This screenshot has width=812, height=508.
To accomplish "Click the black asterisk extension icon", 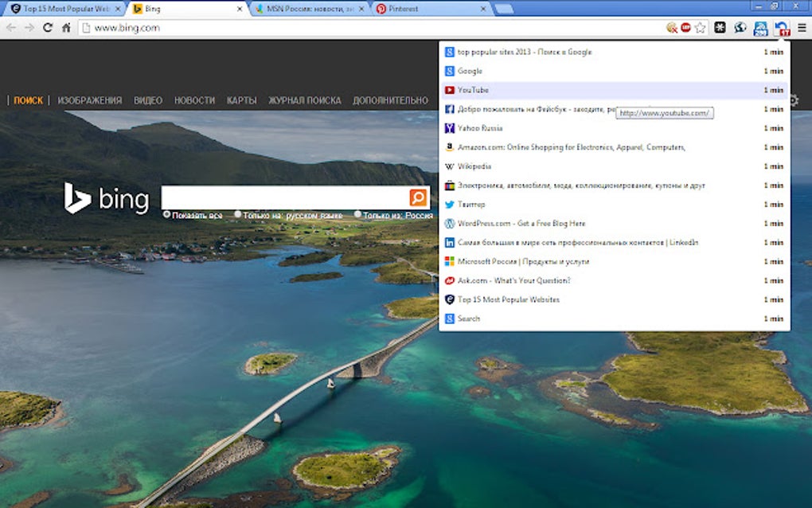I will [x=720, y=28].
